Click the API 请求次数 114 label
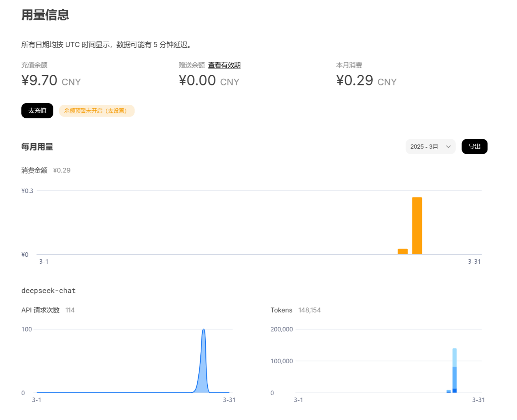Viewport: 517px width, 420px height. point(48,310)
